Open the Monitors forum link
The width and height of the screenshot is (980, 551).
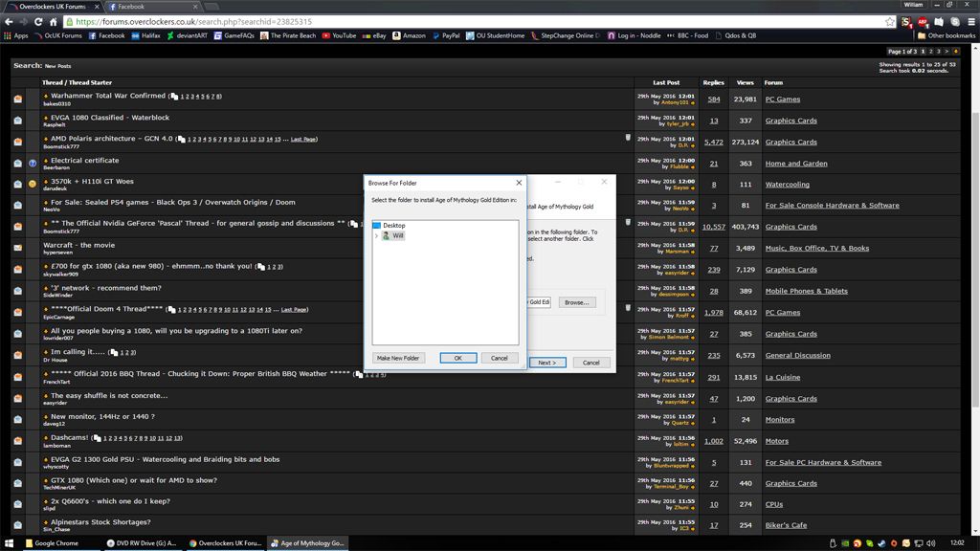tap(780, 420)
